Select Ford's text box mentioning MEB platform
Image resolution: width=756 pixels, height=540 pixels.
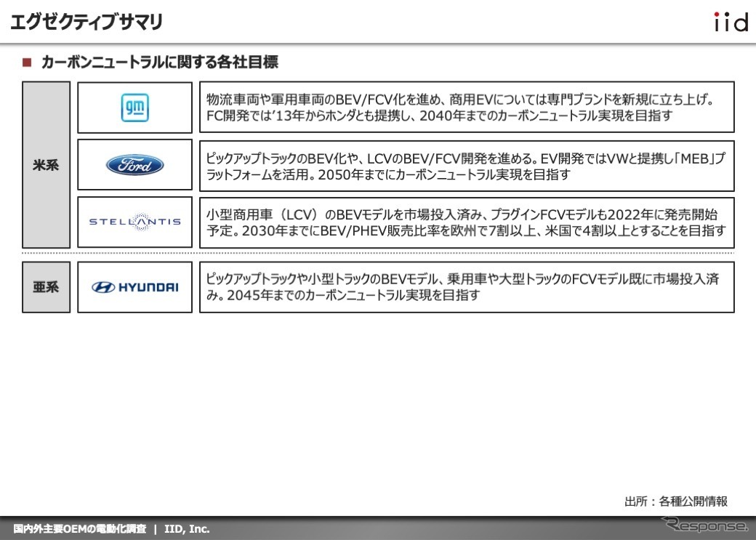[466, 166]
